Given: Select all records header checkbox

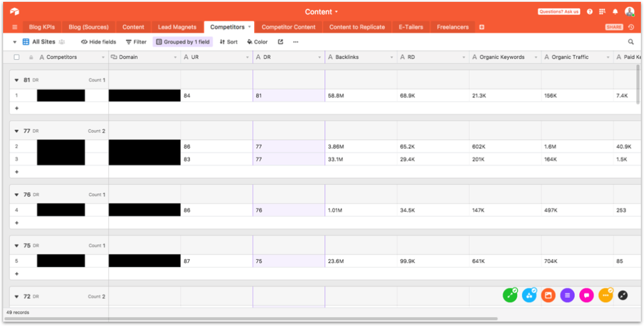Looking at the screenshot, I should (x=17, y=57).
